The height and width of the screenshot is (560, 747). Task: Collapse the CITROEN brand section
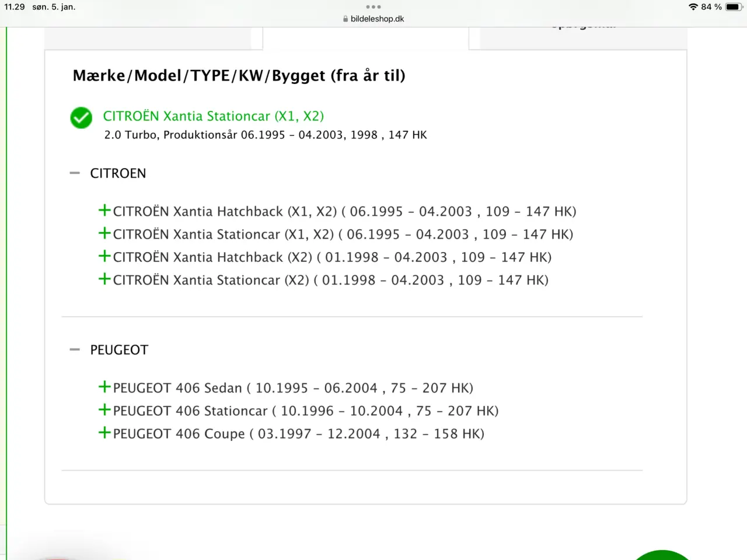click(x=75, y=173)
